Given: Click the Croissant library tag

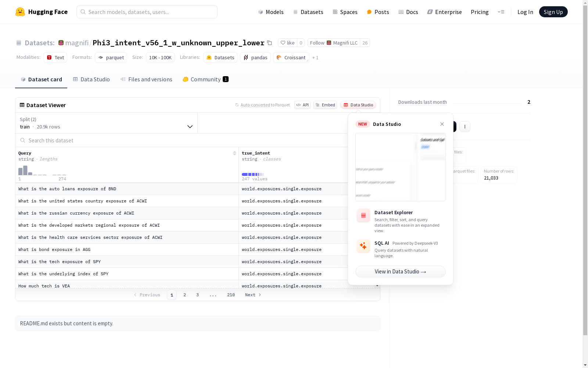Looking at the screenshot, I should click(x=291, y=57).
